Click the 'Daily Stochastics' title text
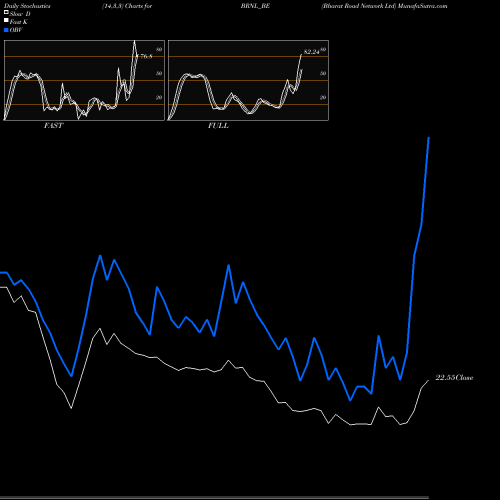This screenshot has width=500, height=500. [27, 6]
